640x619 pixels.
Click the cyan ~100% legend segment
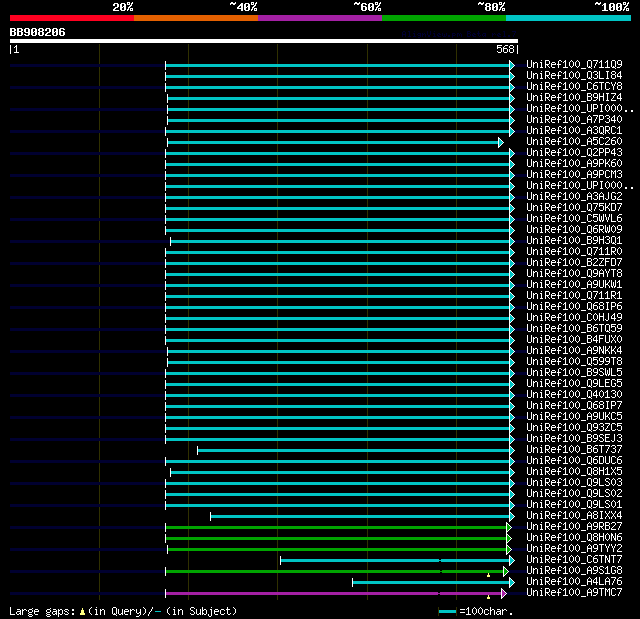(x=568, y=18)
